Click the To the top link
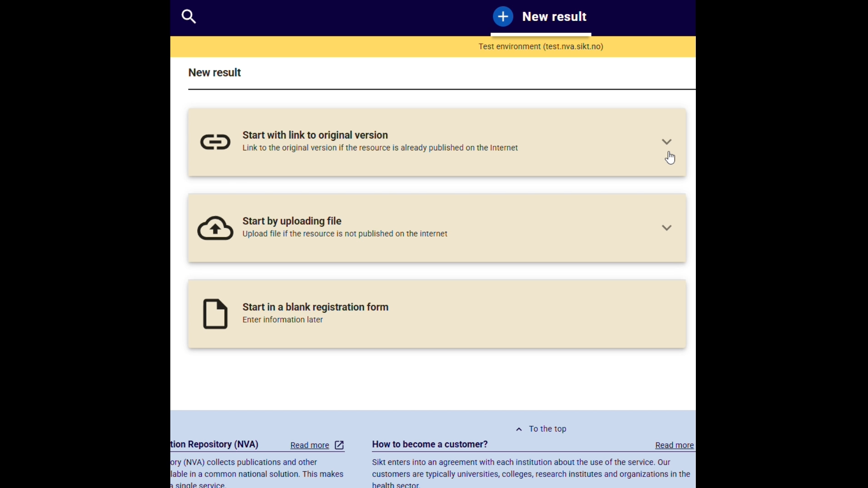The width and height of the screenshot is (868, 488). pos(547,429)
